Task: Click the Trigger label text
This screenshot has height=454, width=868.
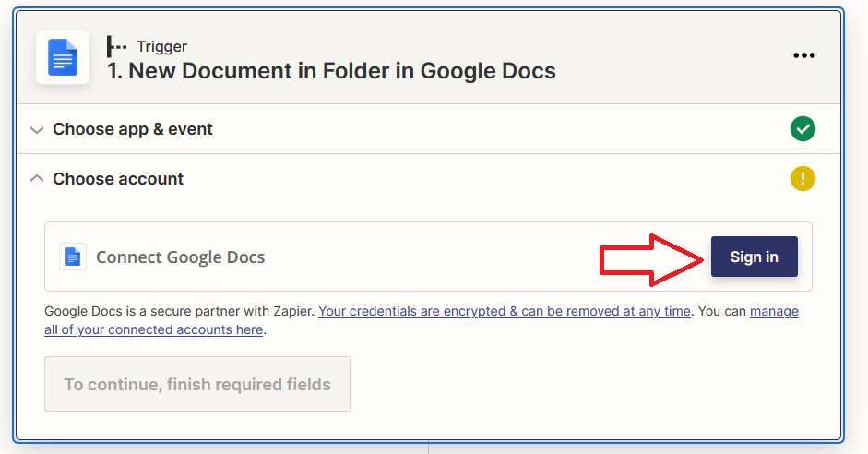Action: [x=161, y=46]
